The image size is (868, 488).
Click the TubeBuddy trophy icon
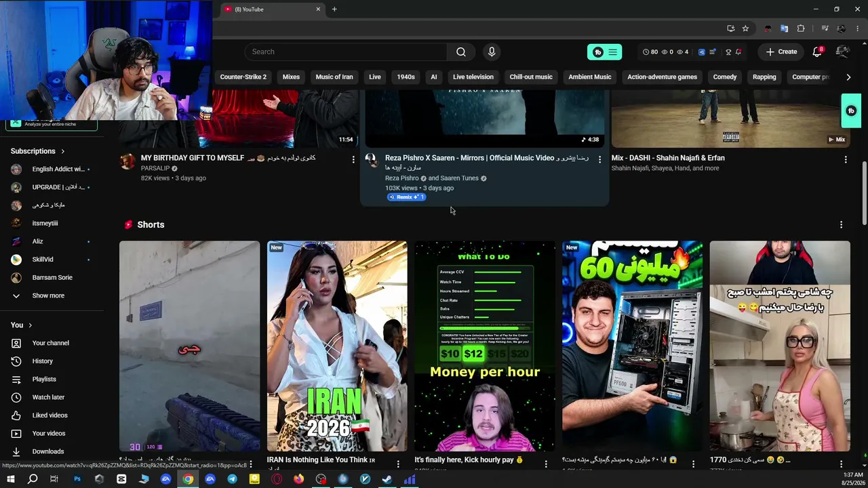click(x=728, y=52)
